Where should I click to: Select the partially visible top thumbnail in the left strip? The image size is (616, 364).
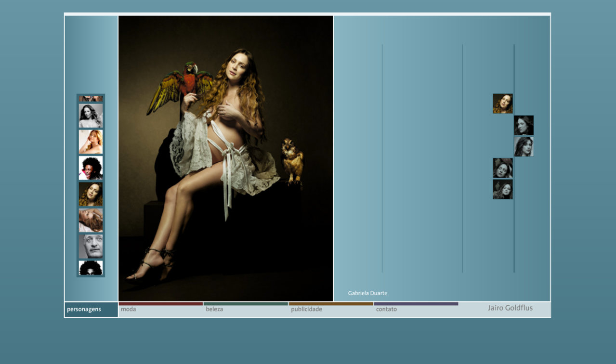(91, 99)
